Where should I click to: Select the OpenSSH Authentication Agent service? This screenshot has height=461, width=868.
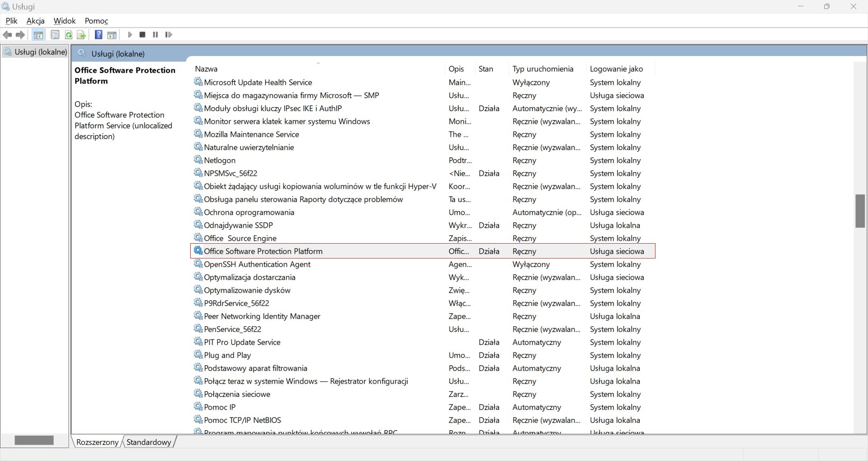423,264
